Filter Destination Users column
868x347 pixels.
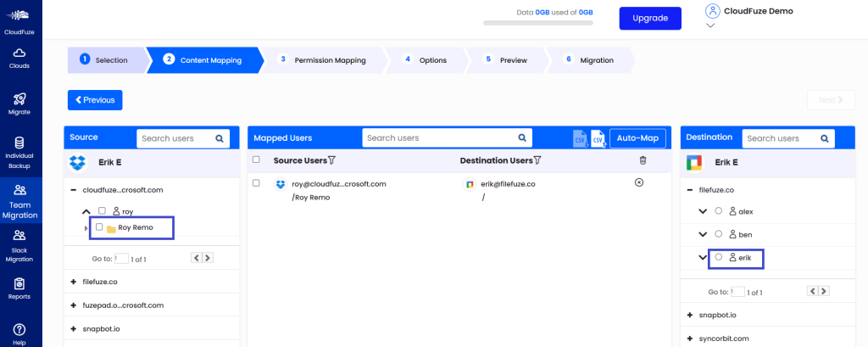[537, 160]
